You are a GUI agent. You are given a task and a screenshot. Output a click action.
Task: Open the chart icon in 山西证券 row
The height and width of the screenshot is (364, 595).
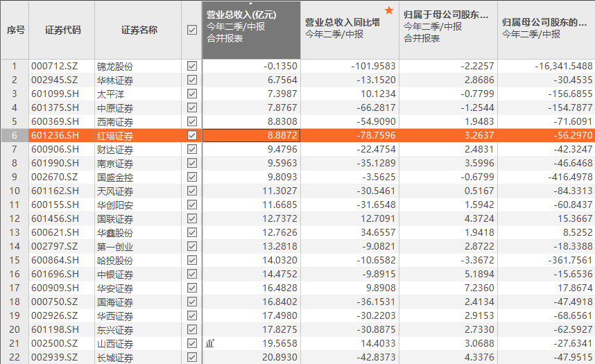[210, 343]
